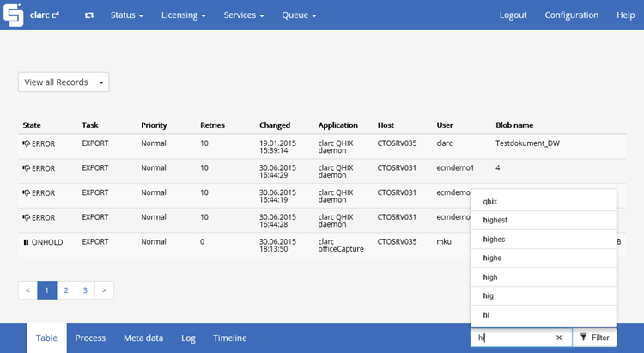Go to next page with the > arrow
This screenshot has height=353, width=644.
(x=104, y=290)
